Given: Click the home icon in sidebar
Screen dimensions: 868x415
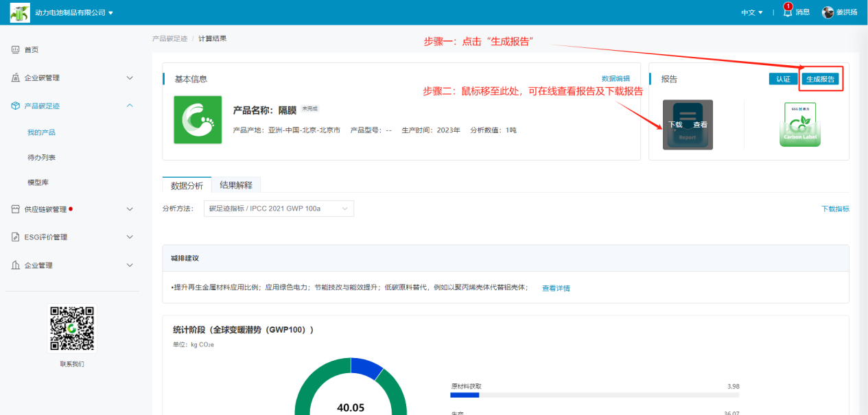Looking at the screenshot, I should click(x=16, y=49).
